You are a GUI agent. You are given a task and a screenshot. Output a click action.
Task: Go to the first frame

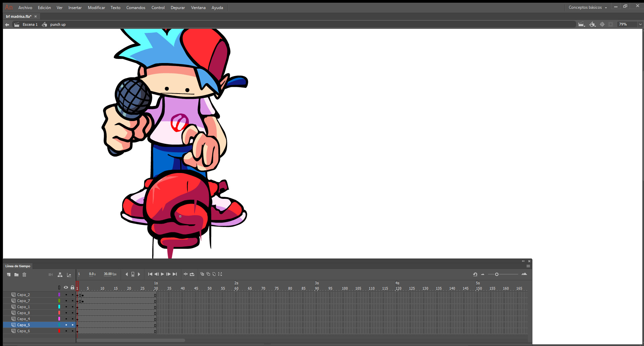pyautogui.click(x=150, y=274)
